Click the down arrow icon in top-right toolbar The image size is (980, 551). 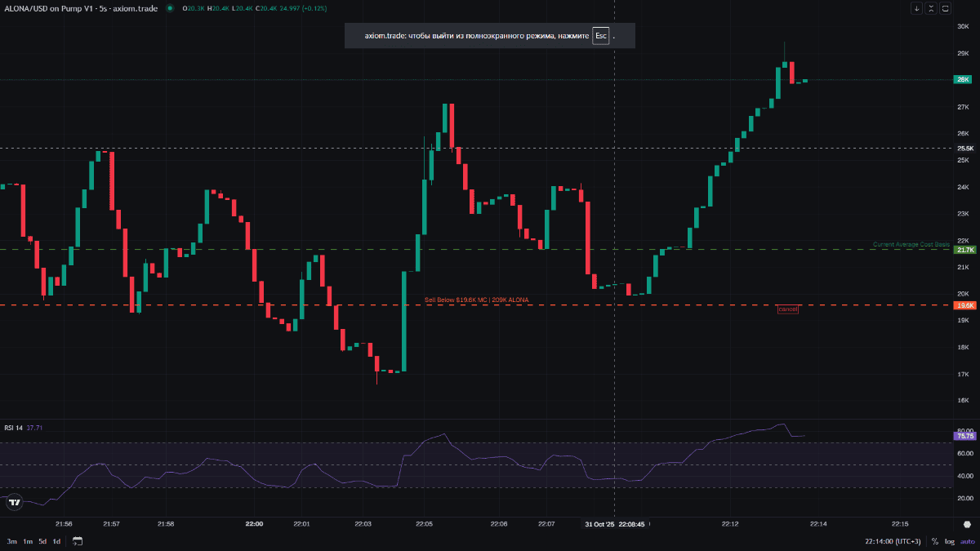pyautogui.click(x=917, y=8)
